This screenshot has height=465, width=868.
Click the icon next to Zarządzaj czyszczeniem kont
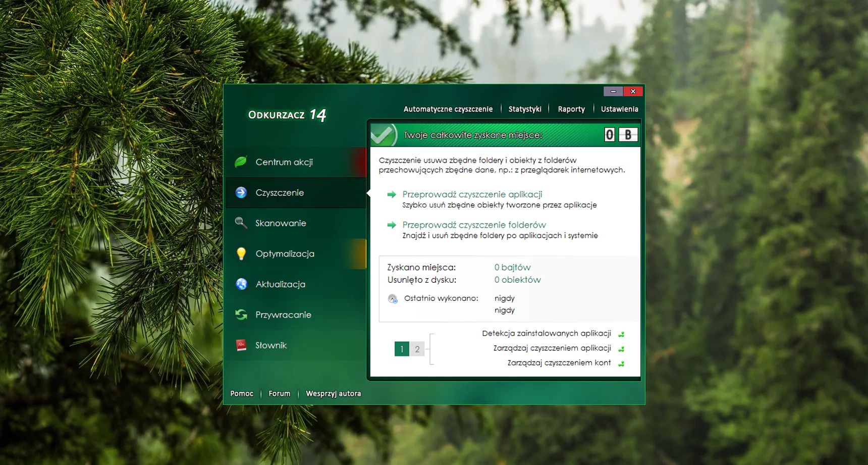(x=621, y=363)
